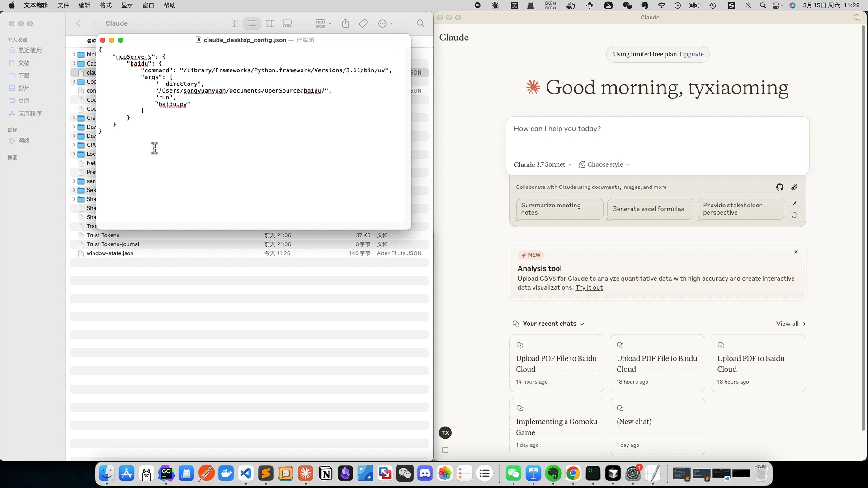868x488 pixels.
Task: Select 下载 in Finder sidebar
Action: click(24, 75)
